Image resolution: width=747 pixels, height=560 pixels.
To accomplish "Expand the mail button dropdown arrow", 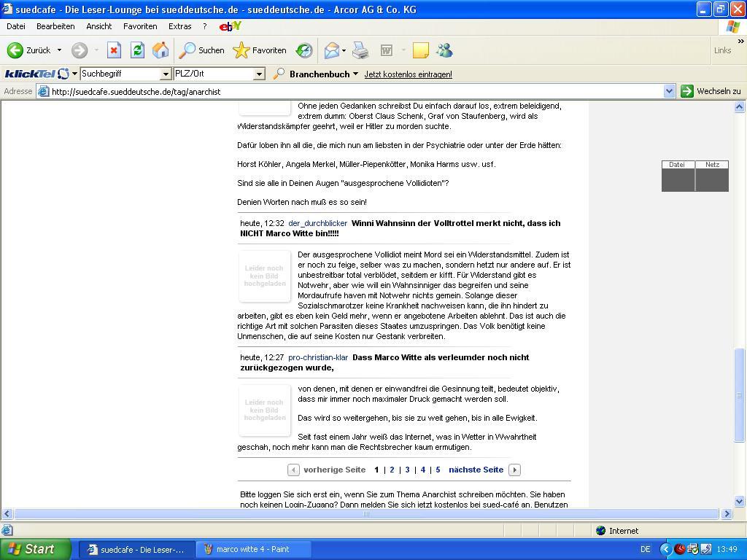I will [344, 50].
